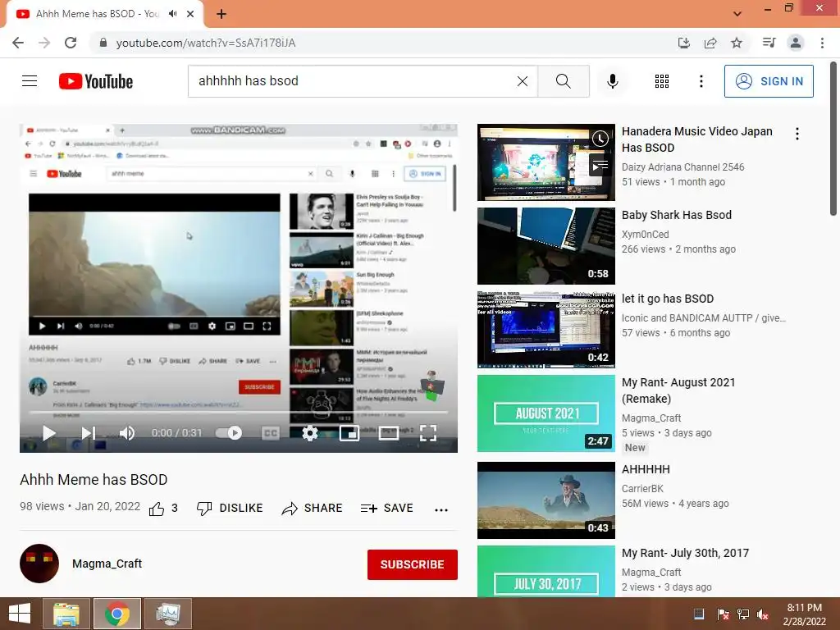Image resolution: width=840 pixels, height=630 pixels.
Task: Run search with magnifier button
Action: (x=564, y=81)
